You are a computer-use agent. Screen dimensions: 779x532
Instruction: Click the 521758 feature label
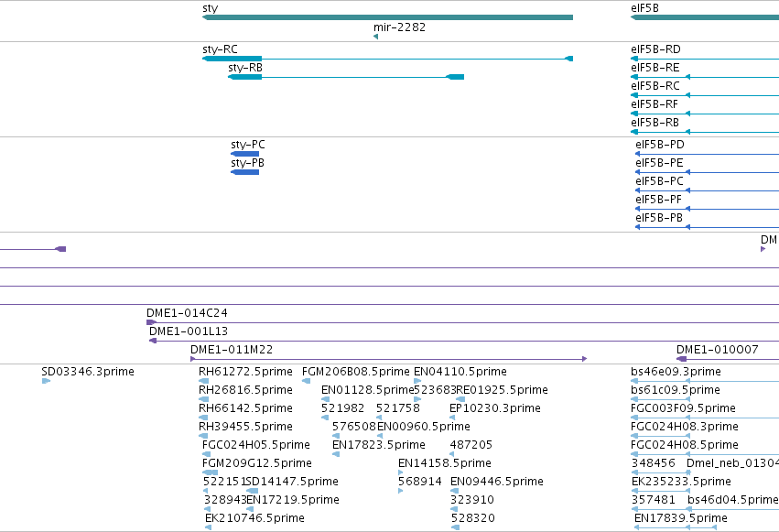pos(398,408)
